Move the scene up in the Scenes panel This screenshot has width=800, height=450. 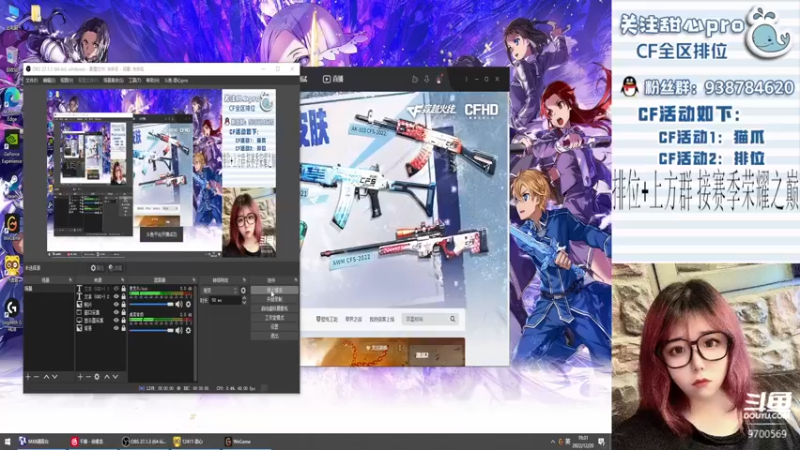pyautogui.click(x=46, y=377)
